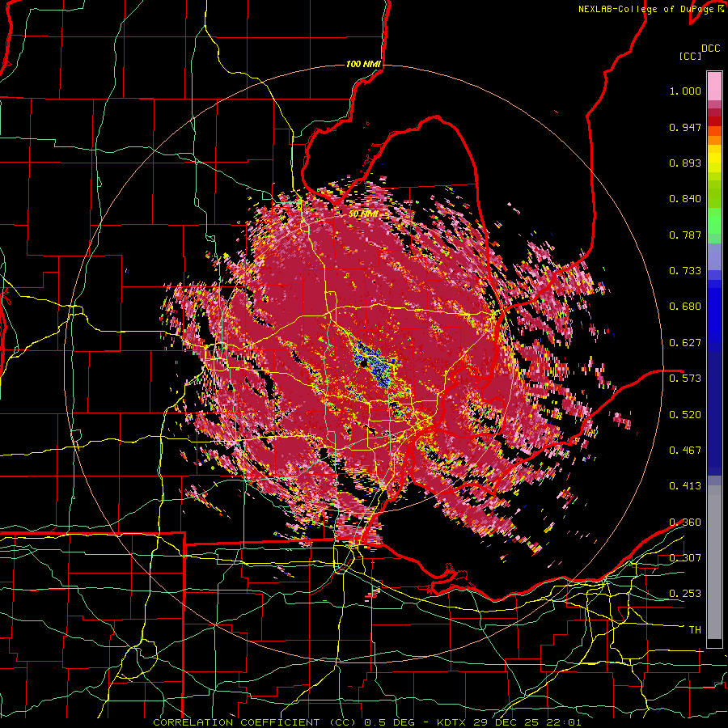Click the 0.680 scale value
Image resolution: width=728 pixels, height=728 pixels.
pos(685,307)
